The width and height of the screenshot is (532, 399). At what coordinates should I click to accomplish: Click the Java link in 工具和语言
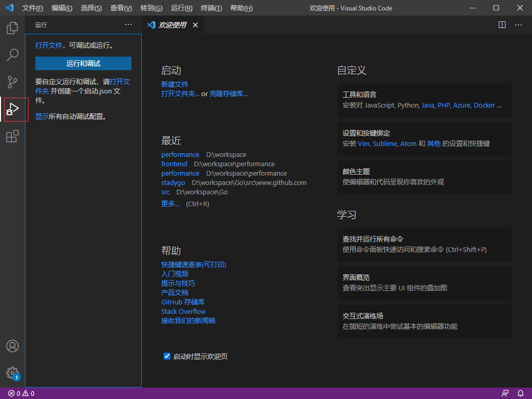(428, 105)
